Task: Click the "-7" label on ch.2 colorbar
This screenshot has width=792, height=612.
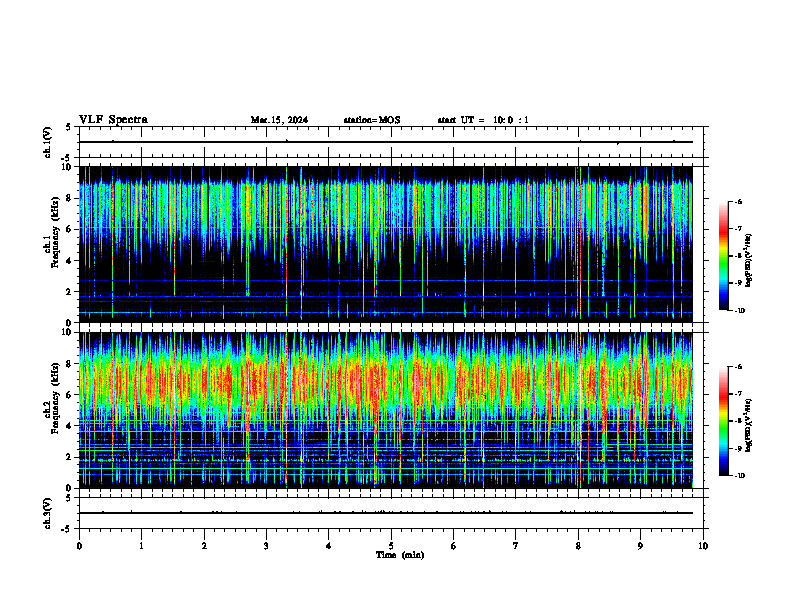Action: (738, 394)
